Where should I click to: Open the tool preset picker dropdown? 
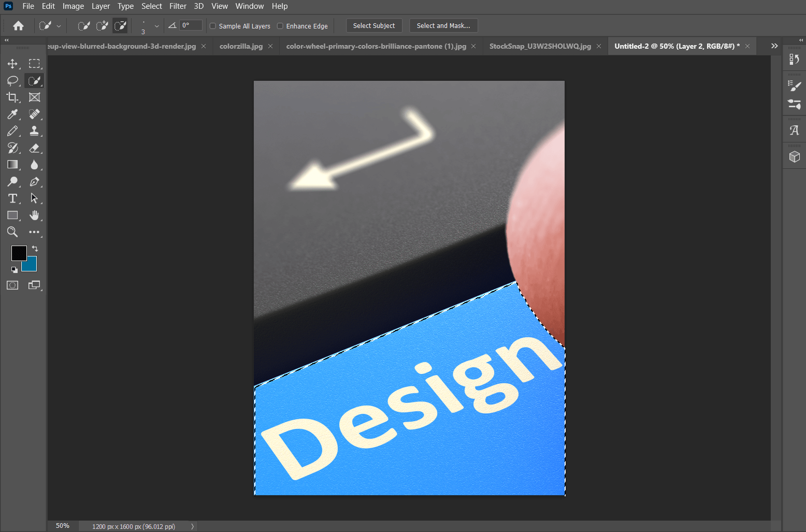pyautogui.click(x=59, y=25)
